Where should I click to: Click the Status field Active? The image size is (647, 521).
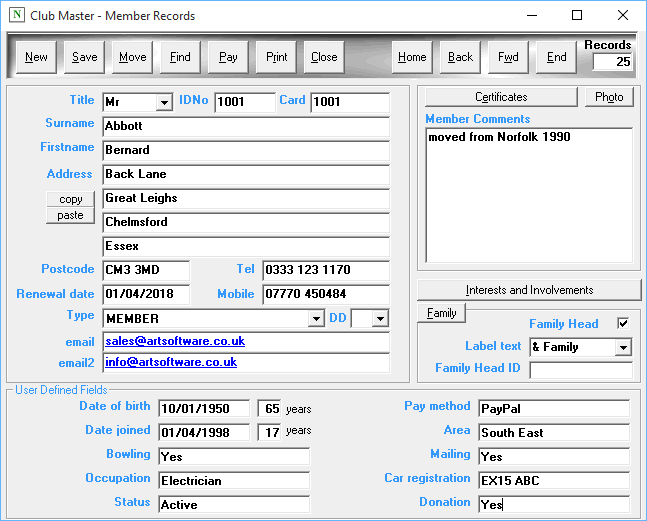(234, 504)
